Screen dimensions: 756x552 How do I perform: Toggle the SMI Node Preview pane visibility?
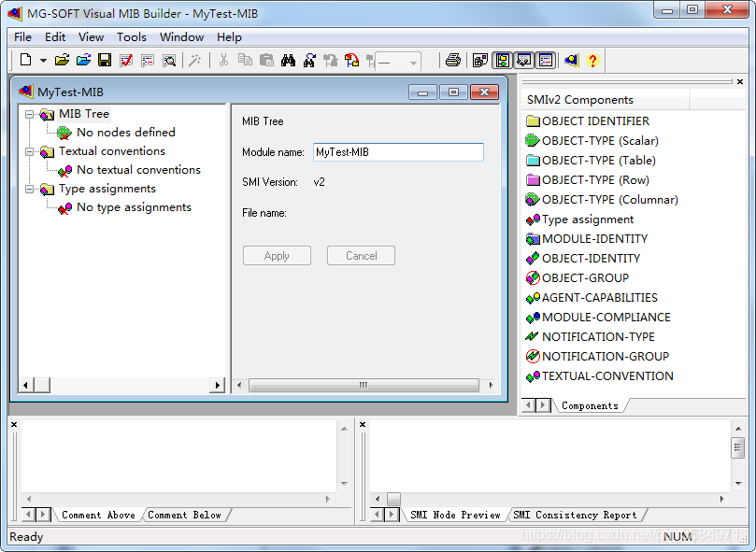(545, 60)
